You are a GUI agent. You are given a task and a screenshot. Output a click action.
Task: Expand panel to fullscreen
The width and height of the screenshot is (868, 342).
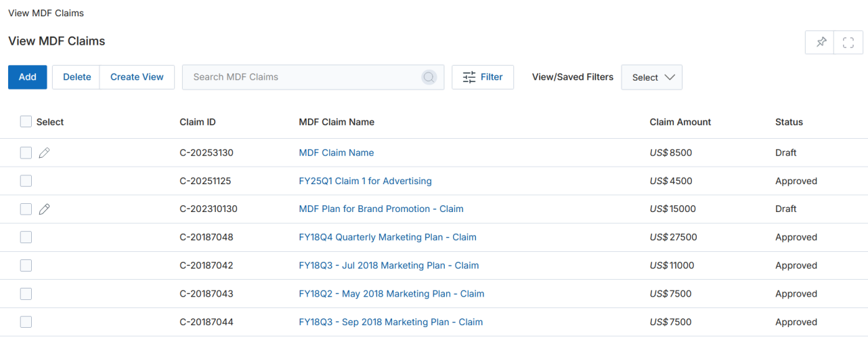pos(848,42)
